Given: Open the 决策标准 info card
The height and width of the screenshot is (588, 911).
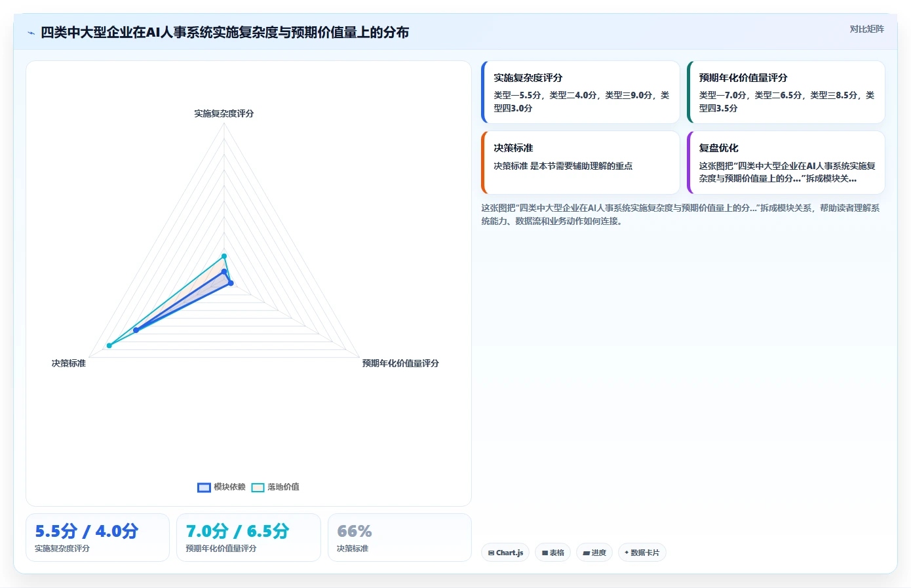Looking at the screenshot, I should (x=581, y=163).
